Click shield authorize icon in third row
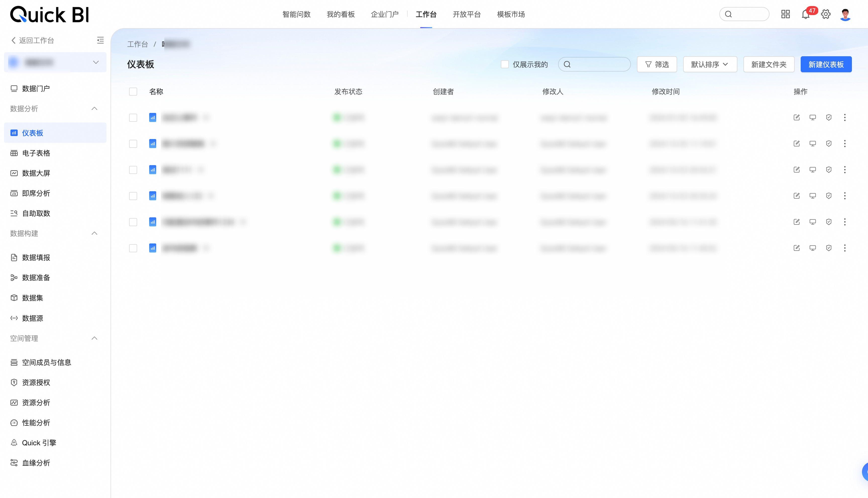868x498 pixels. pyautogui.click(x=829, y=170)
